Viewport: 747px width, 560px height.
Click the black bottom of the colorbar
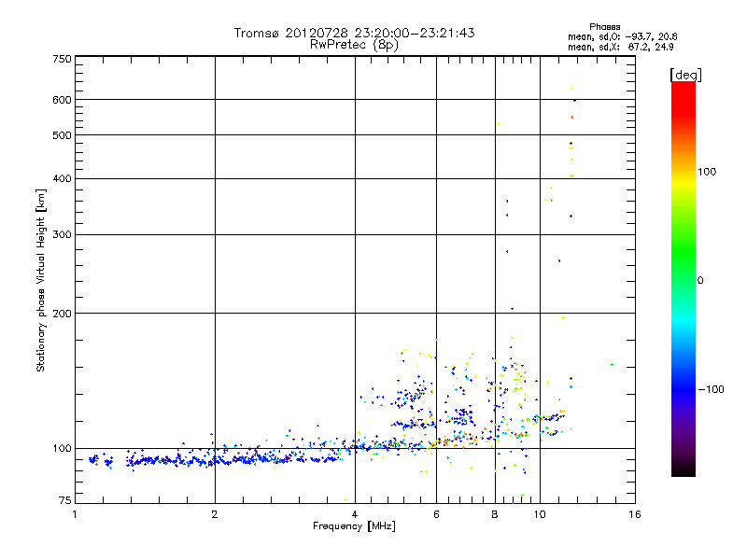point(684,469)
